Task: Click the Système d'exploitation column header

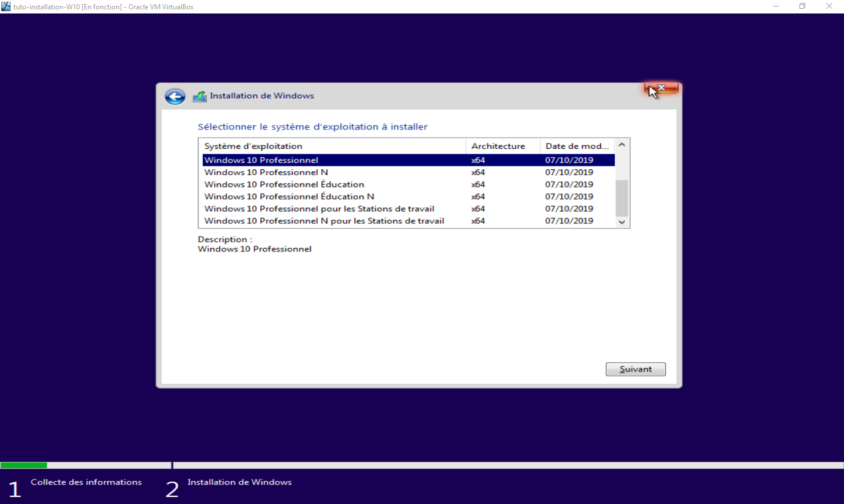Action: (253, 145)
